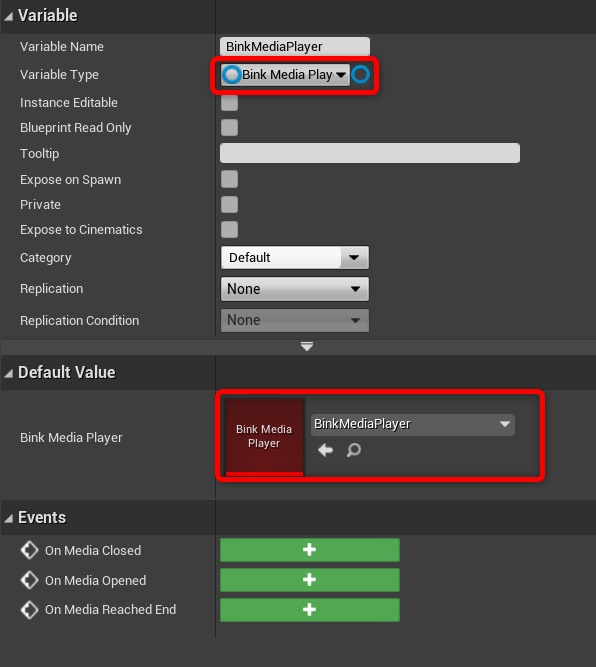The image size is (596, 667).
Task: Toggle the Blueprint Read Only checkbox
Action: point(229,128)
